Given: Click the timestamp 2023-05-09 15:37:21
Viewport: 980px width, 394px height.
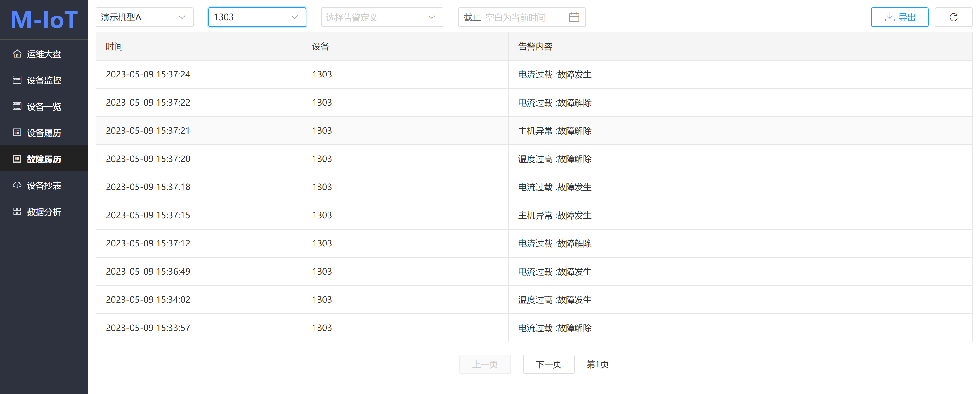Looking at the screenshot, I should click(x=148, y=130).
